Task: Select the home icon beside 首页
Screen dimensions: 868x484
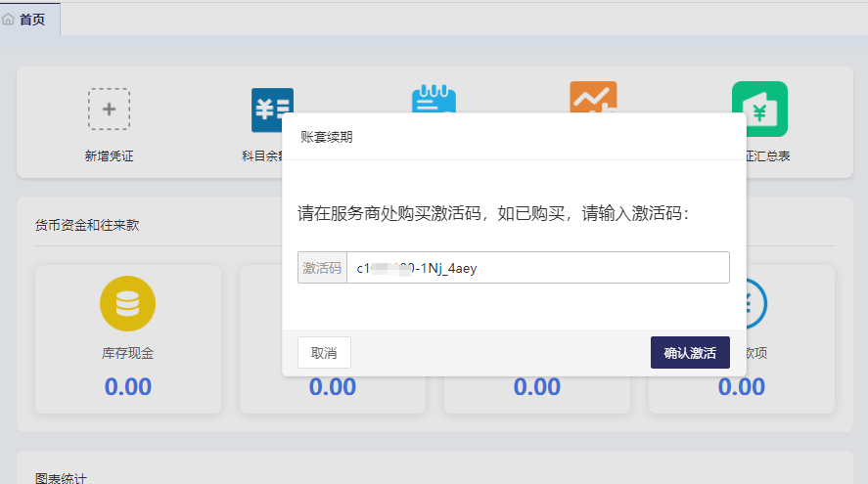Action: tap(8, 20)
